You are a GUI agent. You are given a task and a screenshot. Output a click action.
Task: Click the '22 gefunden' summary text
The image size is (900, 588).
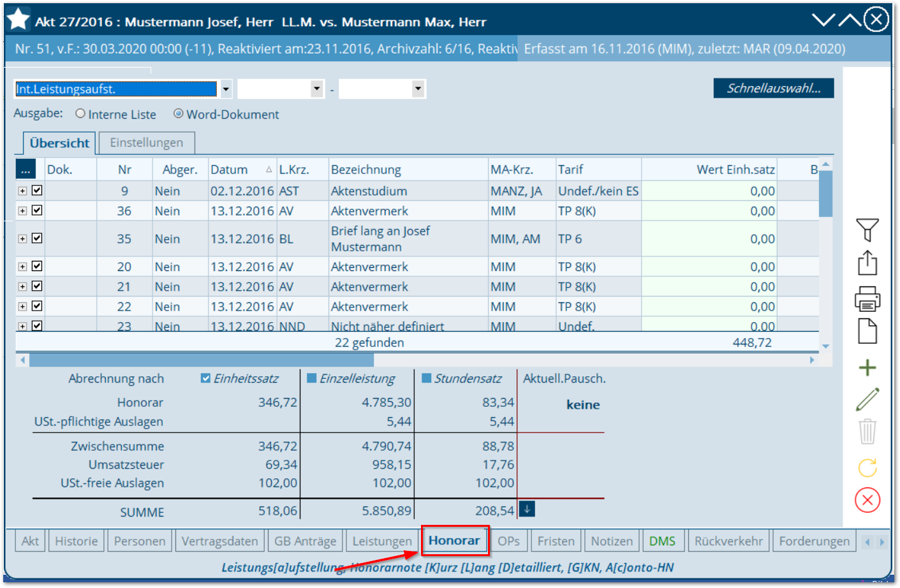click(x=369, y=342)
